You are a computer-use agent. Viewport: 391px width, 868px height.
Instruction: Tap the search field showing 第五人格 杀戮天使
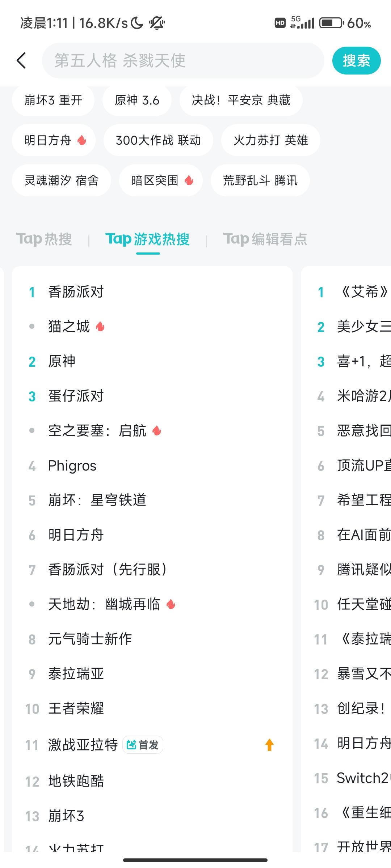tap(183, 60)
